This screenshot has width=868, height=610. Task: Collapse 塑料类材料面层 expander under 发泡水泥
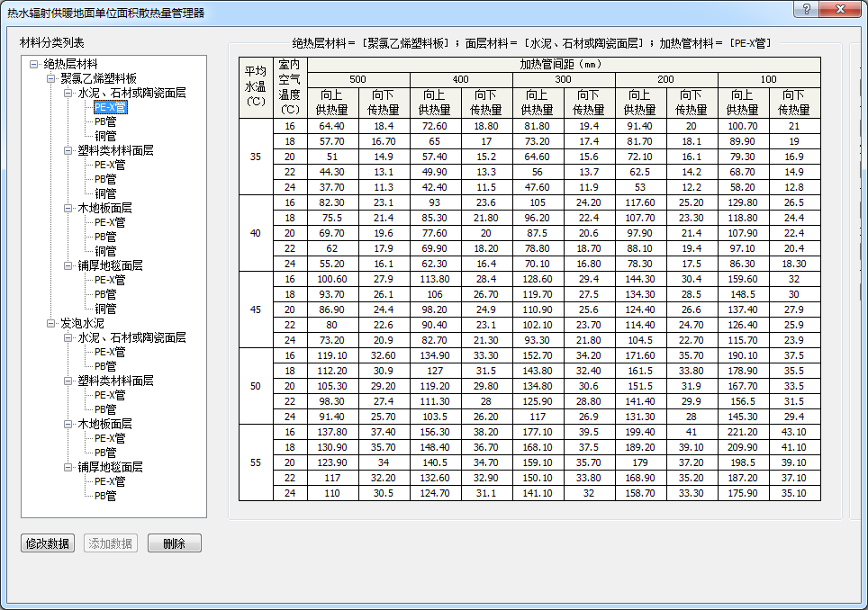pyautogui.click(x=68, y=381)
